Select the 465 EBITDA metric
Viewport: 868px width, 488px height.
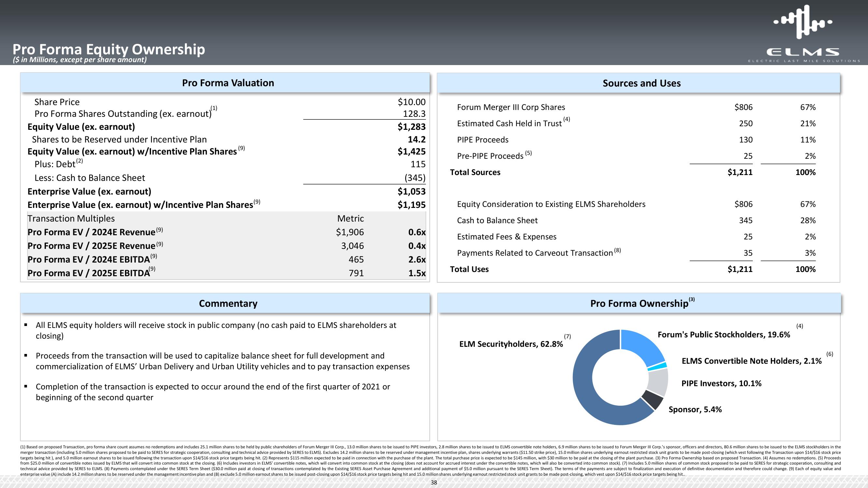(356, 259)
